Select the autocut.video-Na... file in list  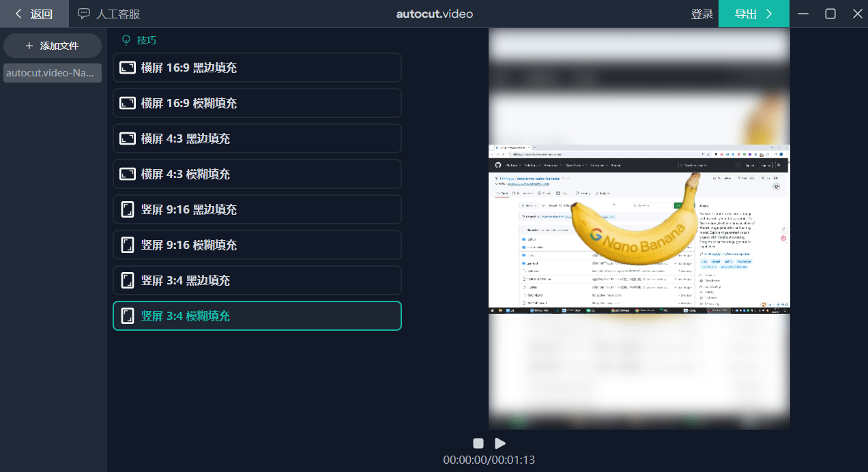(53, 73)
